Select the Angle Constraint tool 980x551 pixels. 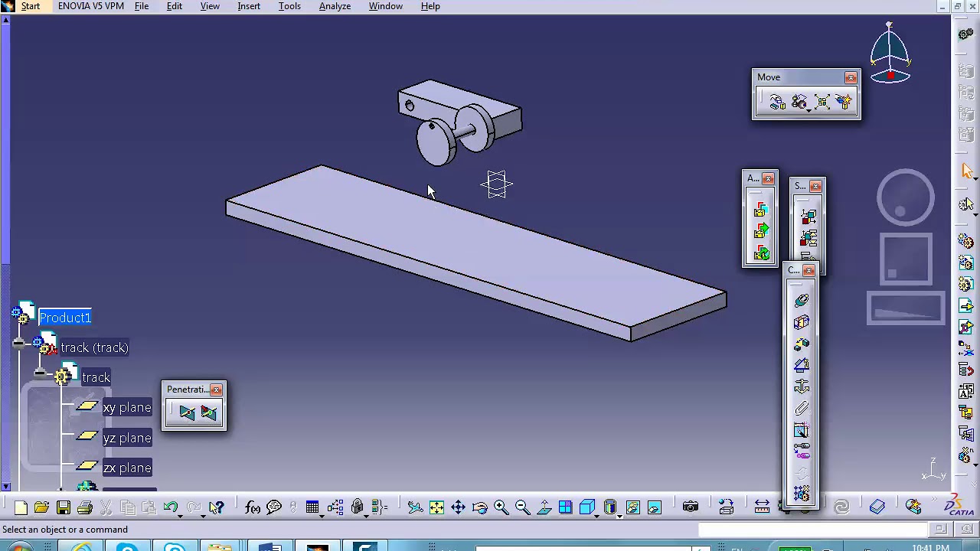(x=802, y=365)
